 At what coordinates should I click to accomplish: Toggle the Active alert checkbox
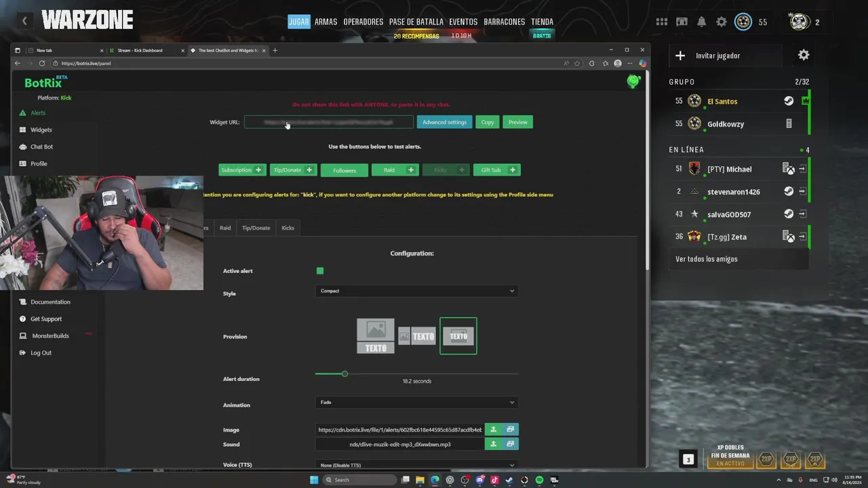pos(320,270)
